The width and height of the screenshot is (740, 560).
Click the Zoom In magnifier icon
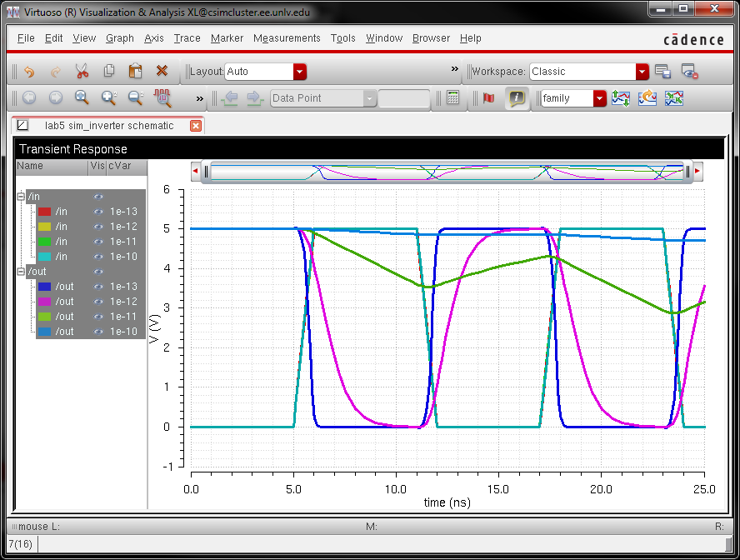pos(108,98)
